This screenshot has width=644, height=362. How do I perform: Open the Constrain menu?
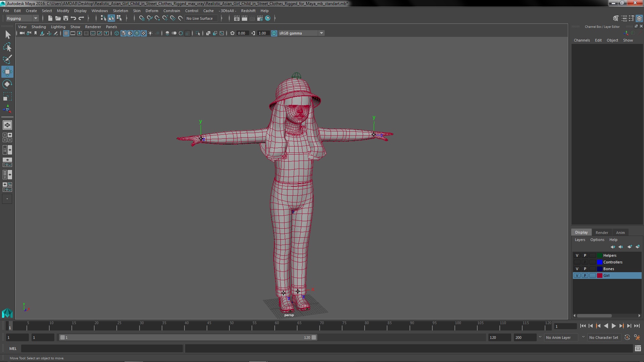pos(171,11)
